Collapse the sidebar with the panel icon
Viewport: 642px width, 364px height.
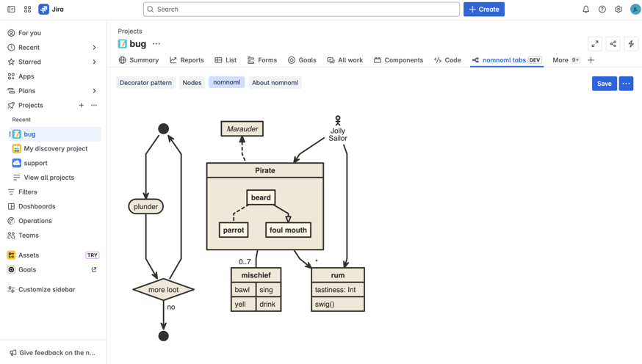[x=11, y=9]
